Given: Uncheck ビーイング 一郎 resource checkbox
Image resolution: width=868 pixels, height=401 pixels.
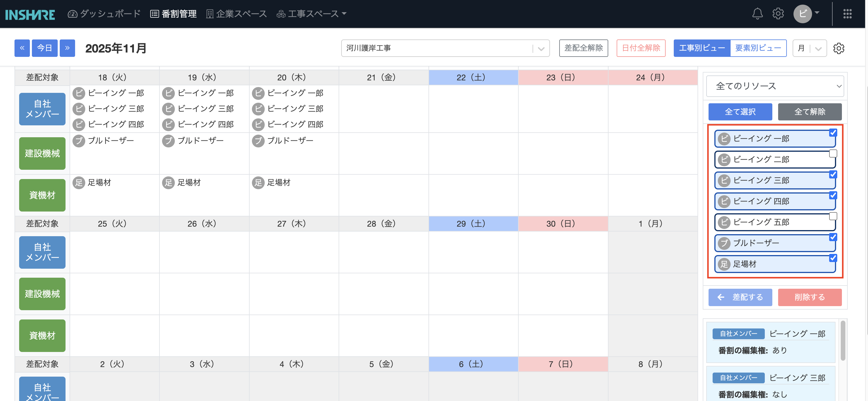Looking at the screenshot, I should pos(833,133).
